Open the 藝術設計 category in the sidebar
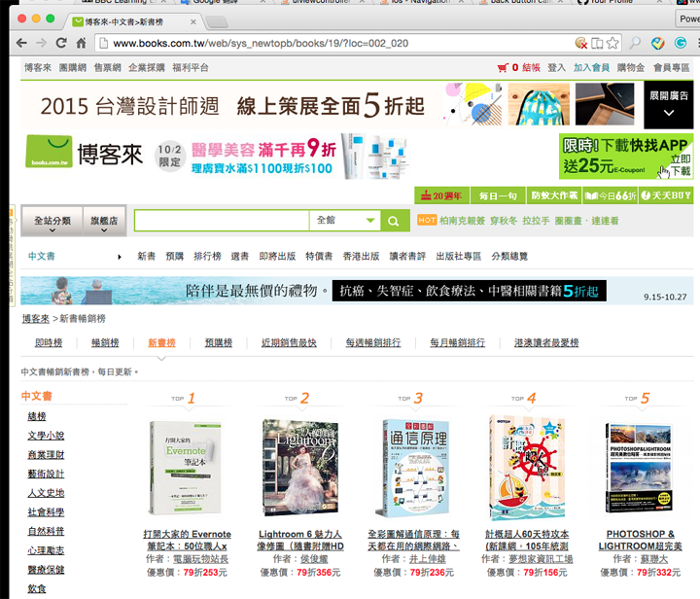The width and height of the screenshot is (700, 599). click(x=46, y=474)
